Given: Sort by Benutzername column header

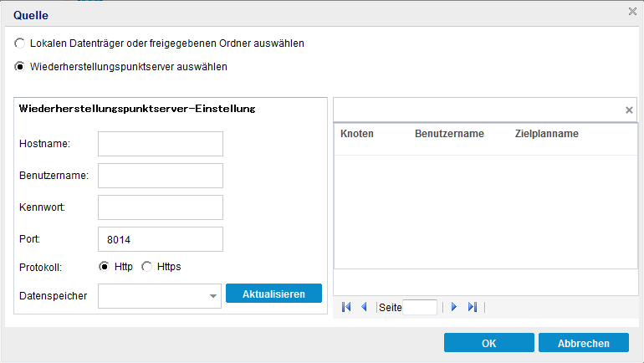Looking at the screenshot, I should tap(449, 134).
